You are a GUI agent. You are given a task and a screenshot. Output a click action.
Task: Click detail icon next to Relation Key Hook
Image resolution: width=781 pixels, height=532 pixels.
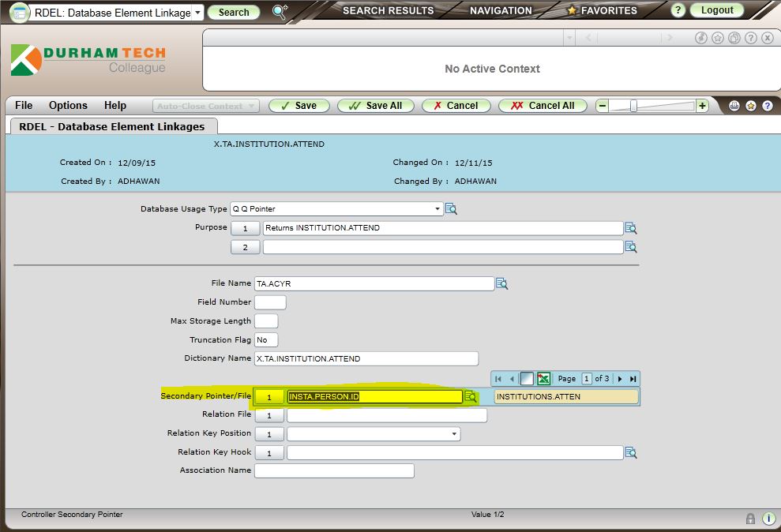click(630, 452)
